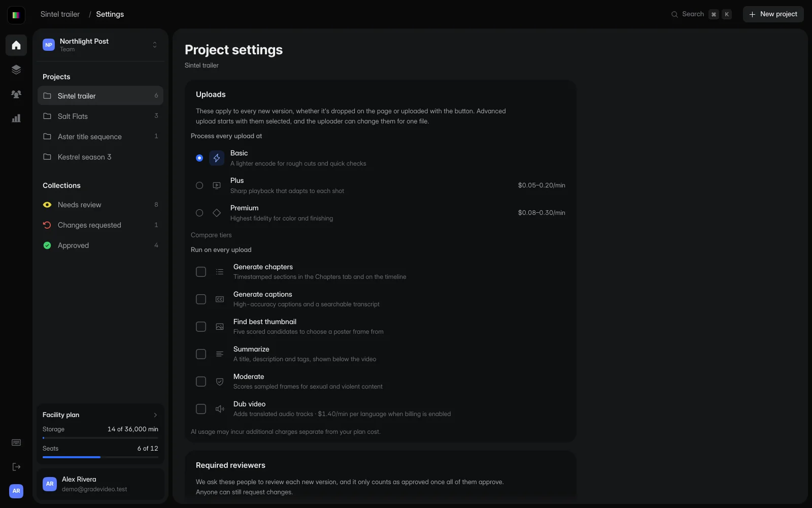This screenshot has width=812, height=508.
Task: Open the stacked layers icon in sidebar
Action: click(16, 70)
